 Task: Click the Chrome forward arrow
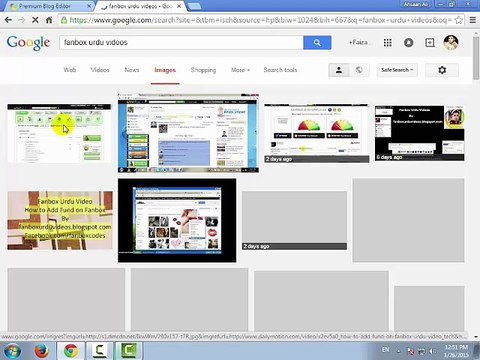click(x=22, y=20)
